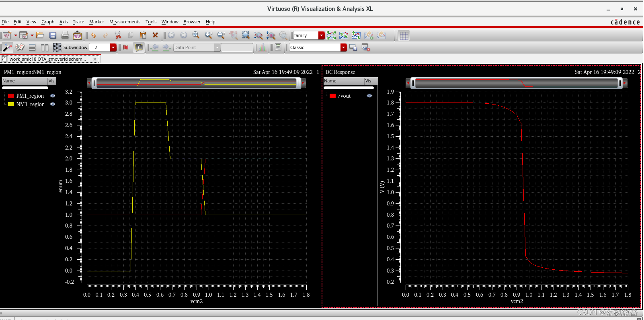
Task: Click the card layout icon
Action: tap(20, 47)
